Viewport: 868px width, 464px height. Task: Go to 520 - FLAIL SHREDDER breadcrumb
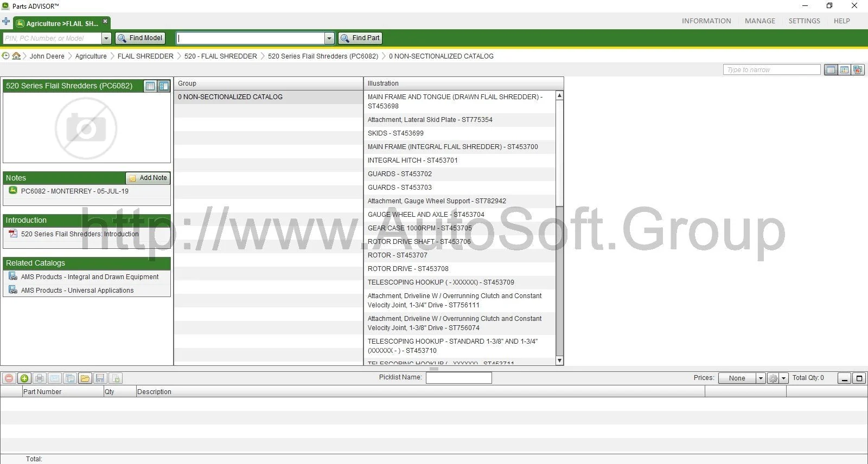(221, 56)
